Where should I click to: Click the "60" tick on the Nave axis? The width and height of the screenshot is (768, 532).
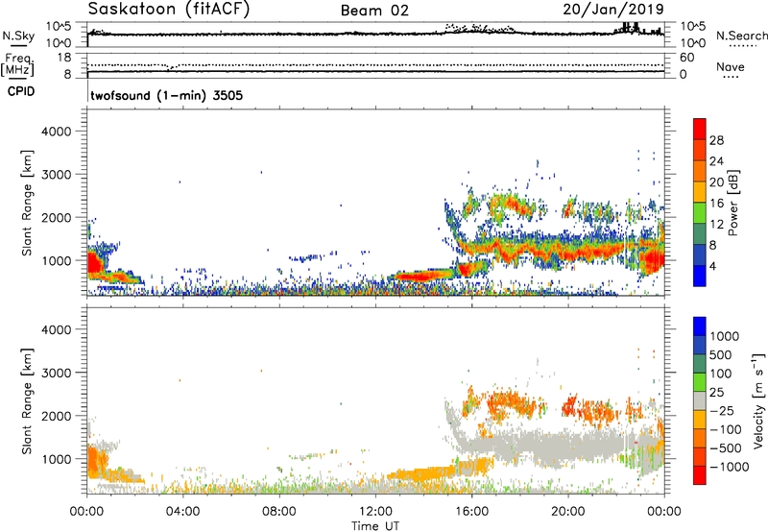click(686, 58)
